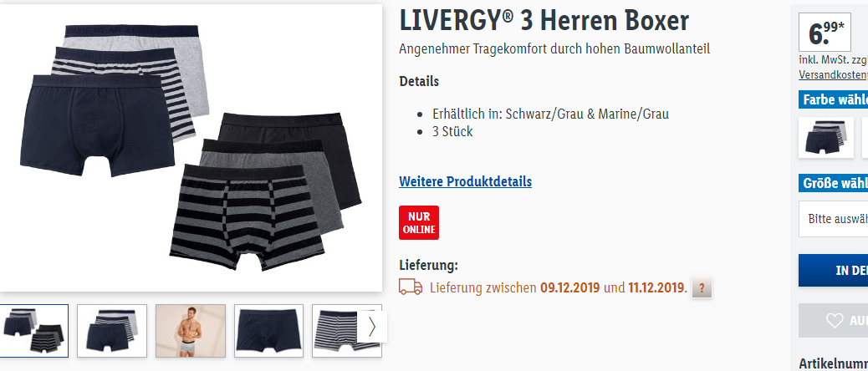Screen dimensions: 868x371
Task: Select thumbnail of plain navy boxer
Action: 268,331
